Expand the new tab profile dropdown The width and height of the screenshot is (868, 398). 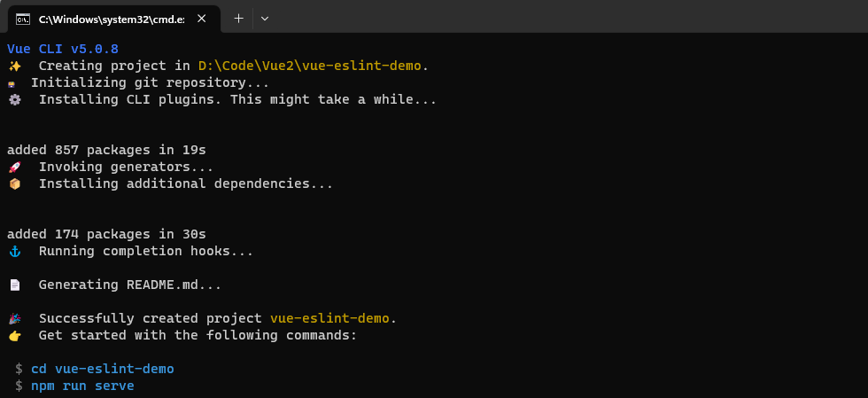click(264, 18)
